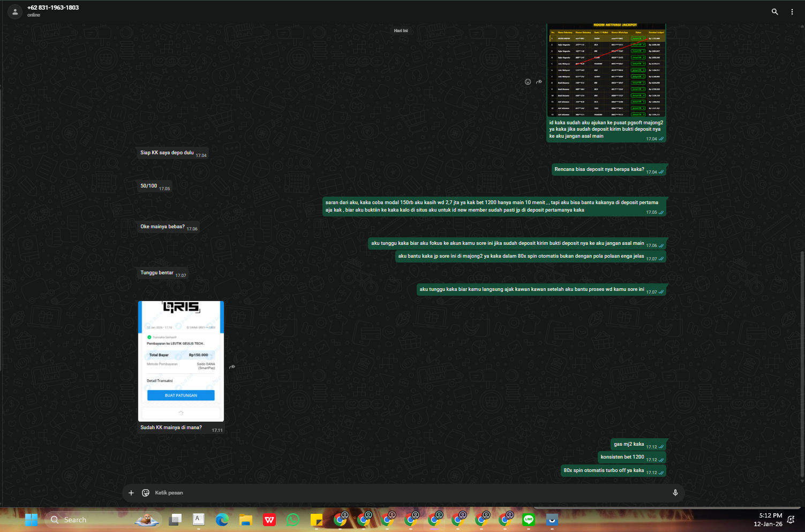
Task: Click the "konsisten bet 1200" message
Action: click(x=632, y=457)
